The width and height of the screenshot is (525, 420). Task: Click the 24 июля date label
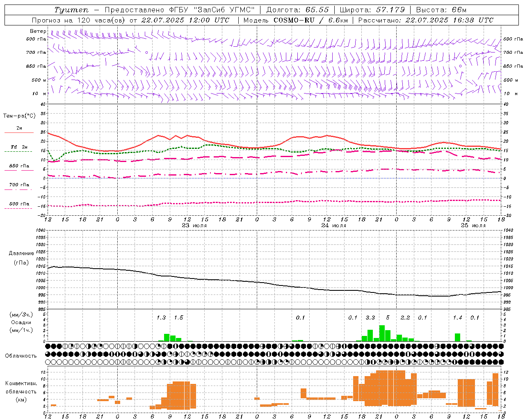coord(333,226)
